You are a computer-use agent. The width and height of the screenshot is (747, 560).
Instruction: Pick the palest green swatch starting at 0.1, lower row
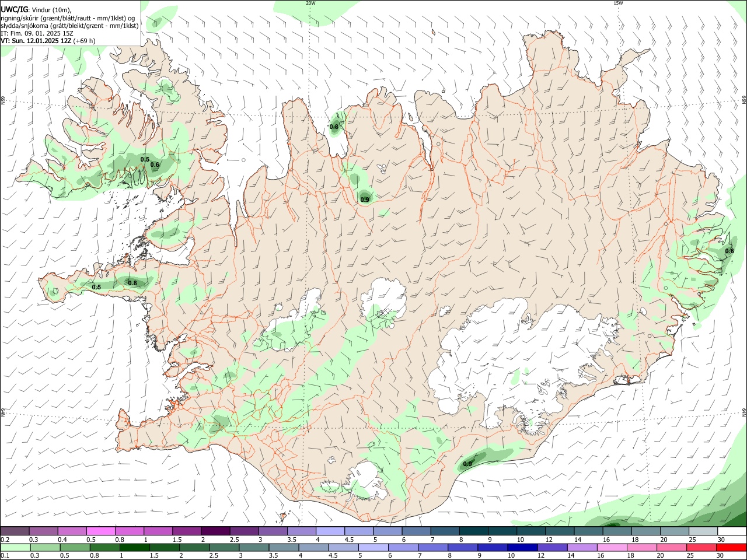click(15, 548)
